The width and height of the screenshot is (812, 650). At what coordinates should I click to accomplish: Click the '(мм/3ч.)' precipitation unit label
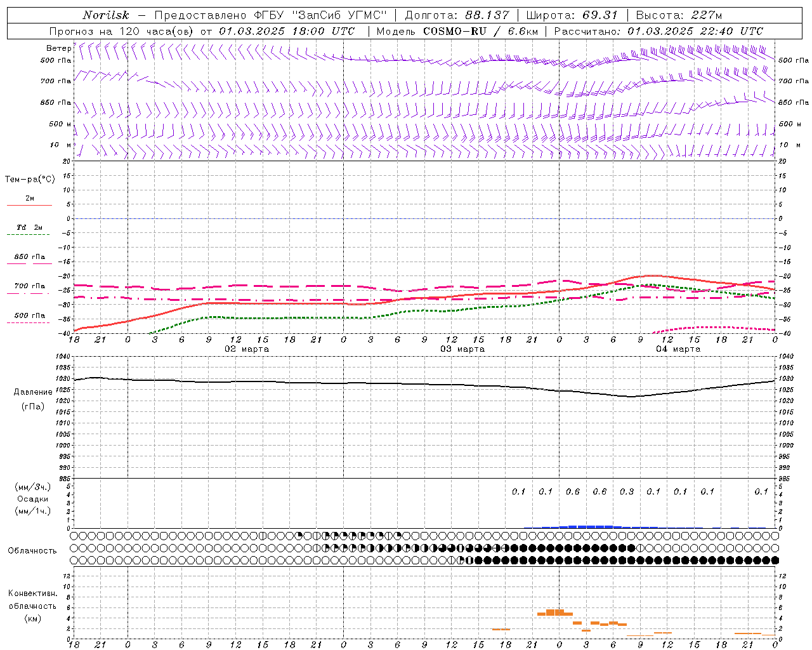[33, 487]
